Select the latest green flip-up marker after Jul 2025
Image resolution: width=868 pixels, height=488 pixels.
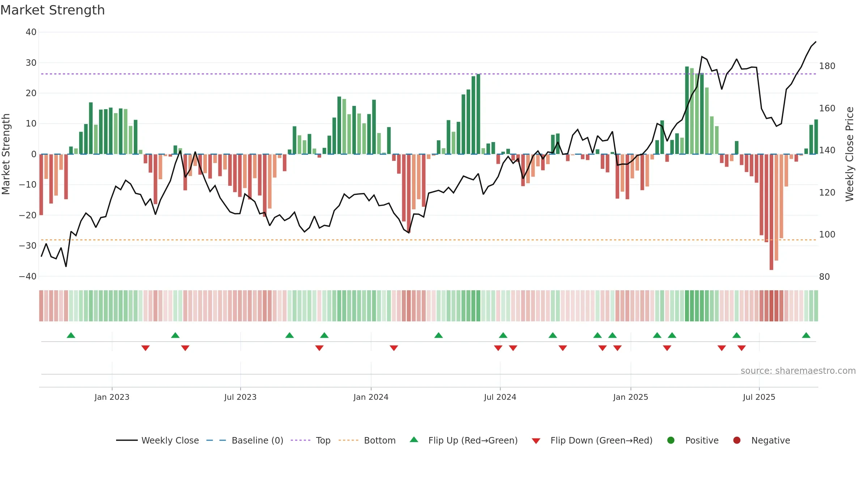806,335
